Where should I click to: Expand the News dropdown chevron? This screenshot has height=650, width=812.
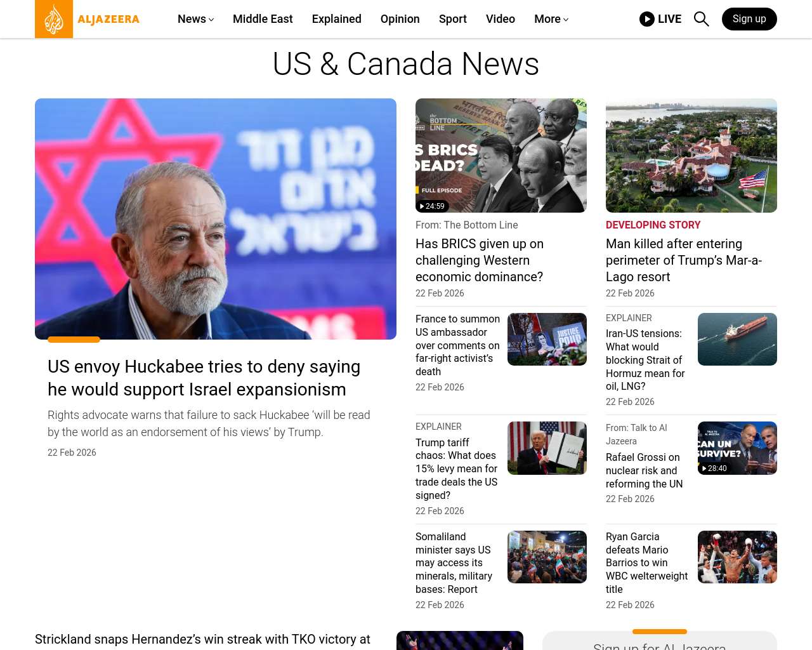click(211, 20)
